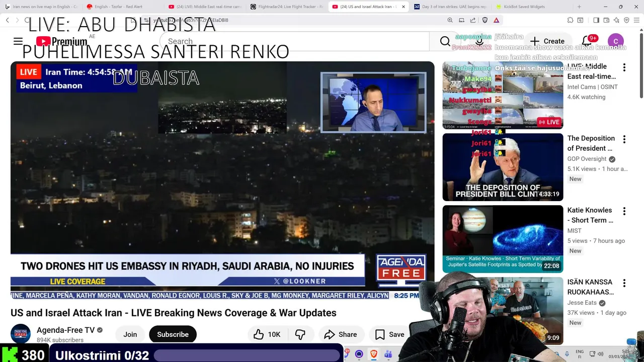644x362 pixels.
Task: Open Brave Rewards triangle icon
Action: 496,20
